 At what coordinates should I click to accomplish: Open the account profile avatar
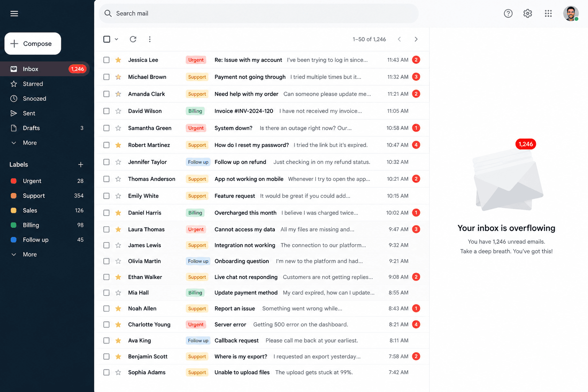point(571,13)
